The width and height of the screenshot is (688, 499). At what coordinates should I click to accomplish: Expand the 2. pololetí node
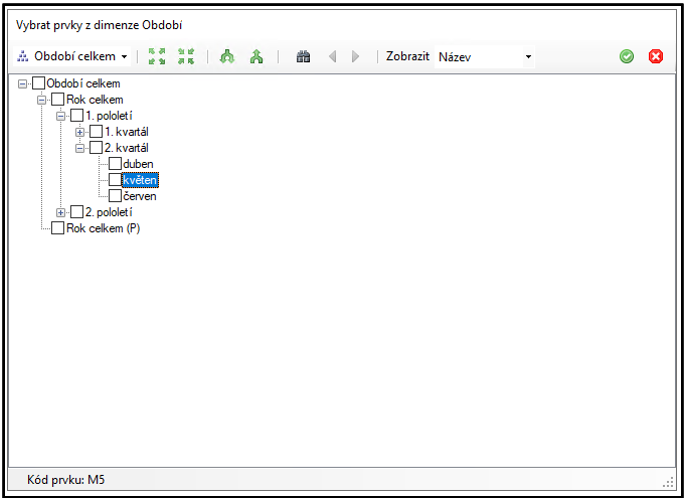tap(61, 212)
